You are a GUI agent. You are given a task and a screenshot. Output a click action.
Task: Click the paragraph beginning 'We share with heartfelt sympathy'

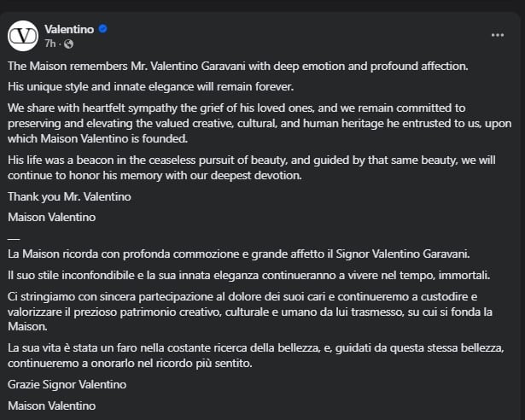(256, 124)
